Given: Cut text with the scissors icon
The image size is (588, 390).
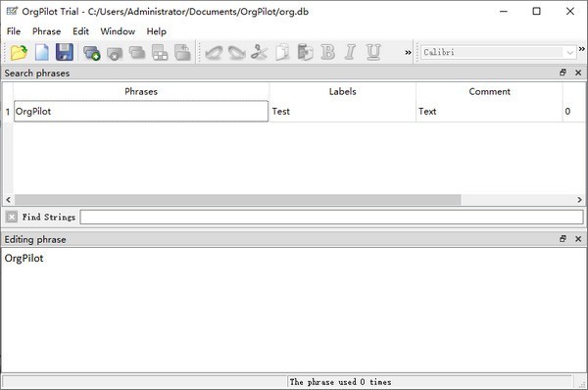Looking at the screenshot, I should pos(259,53).
